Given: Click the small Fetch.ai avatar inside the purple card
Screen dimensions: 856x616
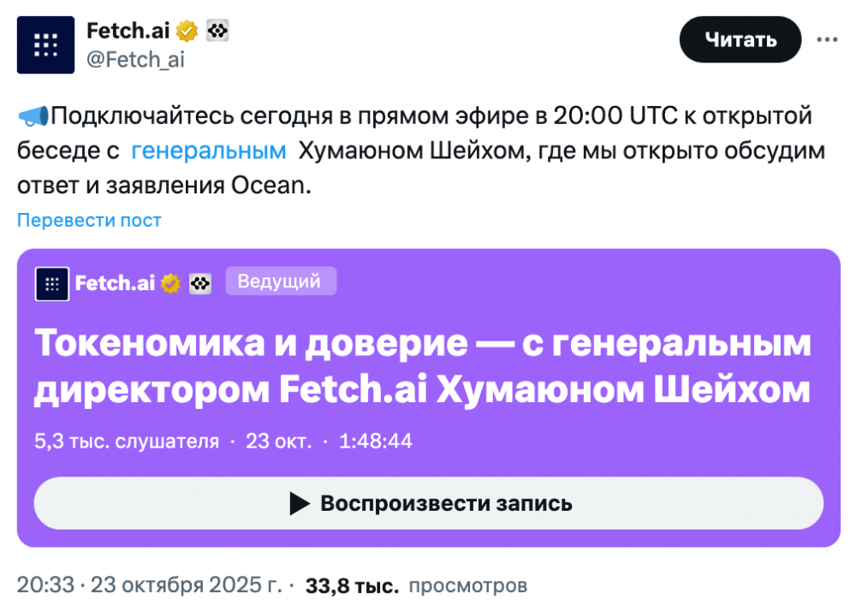Looking at the screenshot, I should tap(51, 283).
